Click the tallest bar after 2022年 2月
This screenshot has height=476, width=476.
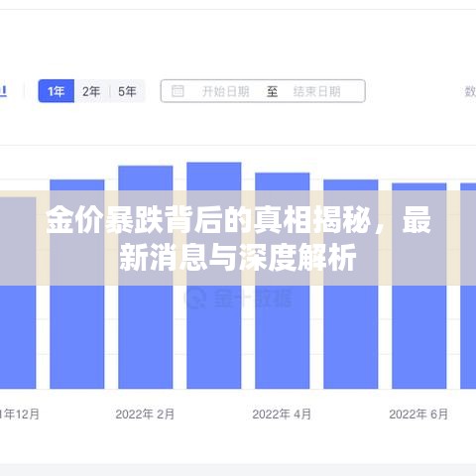214,276
